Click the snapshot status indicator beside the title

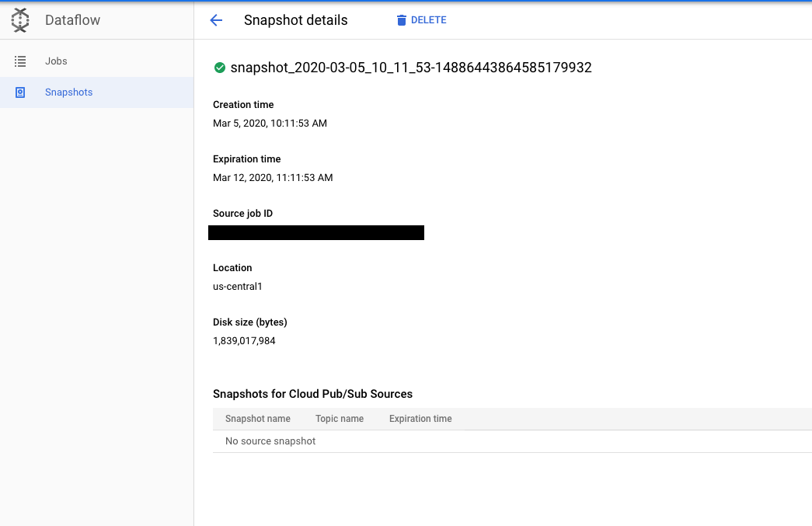click(220, 68)
